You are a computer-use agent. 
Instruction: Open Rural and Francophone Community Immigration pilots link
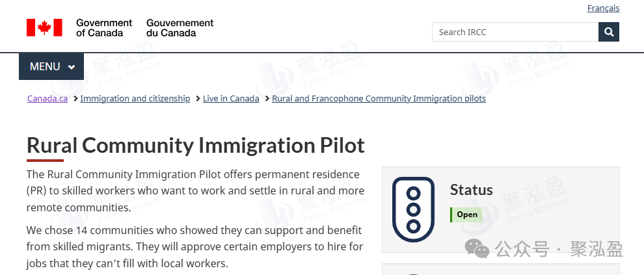pos(379,99)
